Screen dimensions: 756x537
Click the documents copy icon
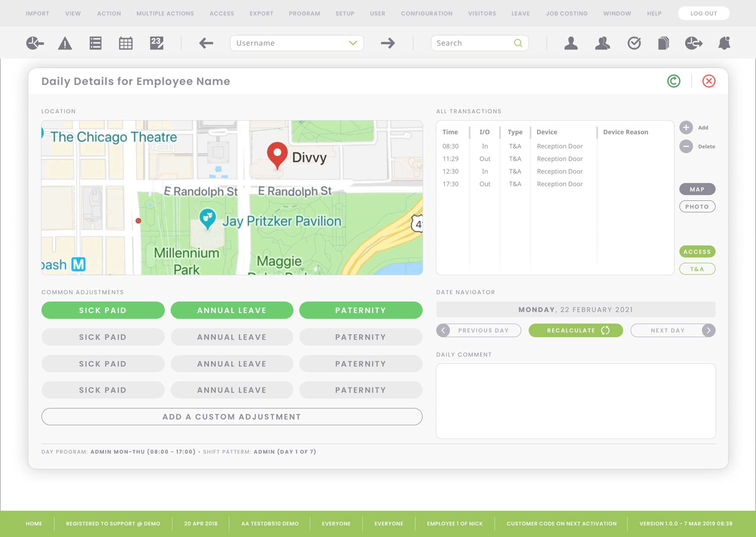click(663, 43)
